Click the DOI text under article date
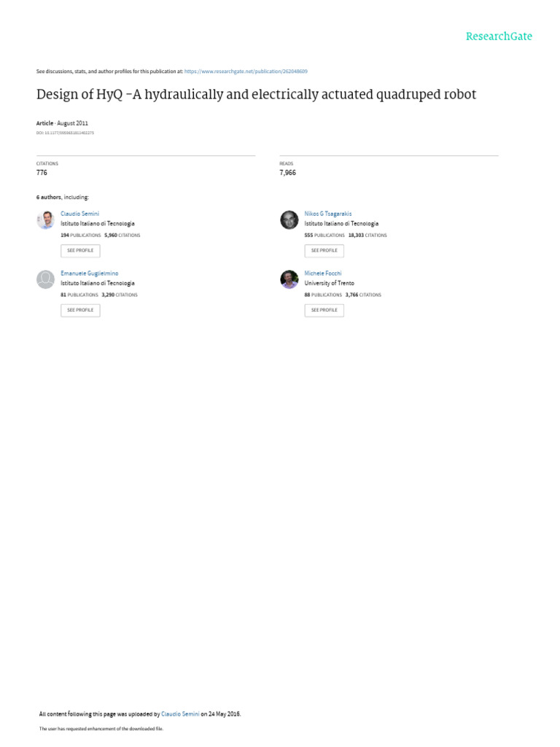This screenshot has width=560, height=747. [65, 133]
